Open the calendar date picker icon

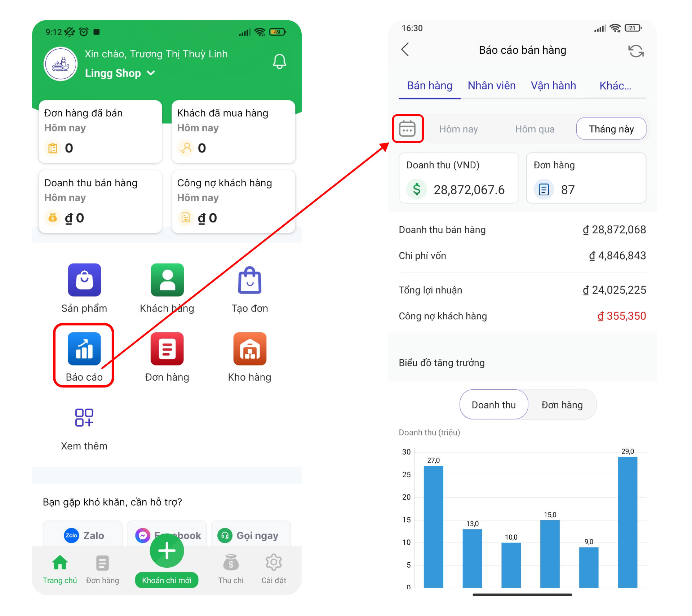coord(407,129)
